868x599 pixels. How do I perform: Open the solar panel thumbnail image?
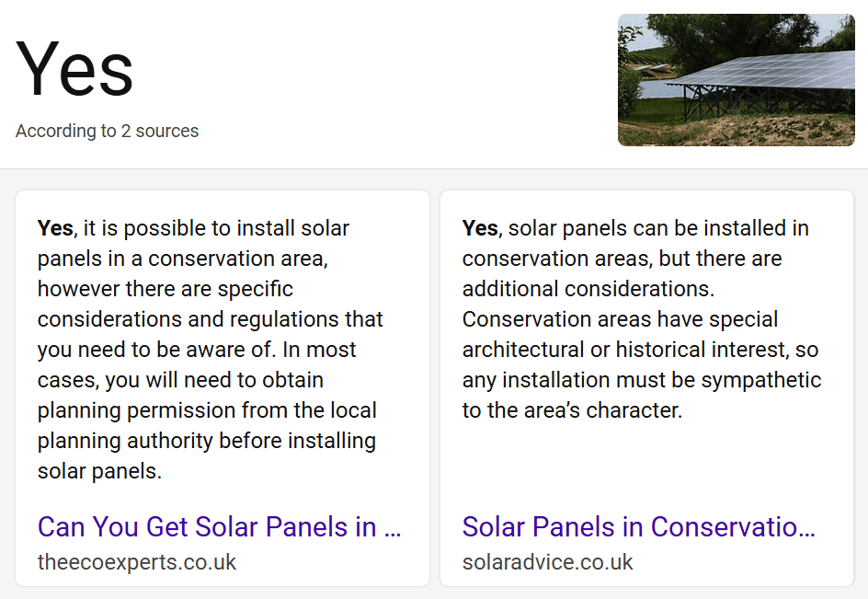pyautogui.click(x=736, y=80)
